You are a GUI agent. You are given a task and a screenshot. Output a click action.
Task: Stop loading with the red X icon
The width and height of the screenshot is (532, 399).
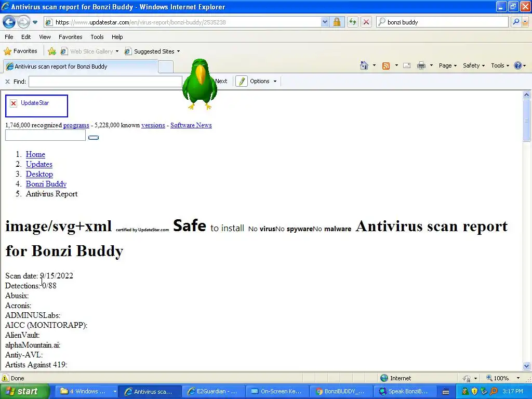point(366,22)
